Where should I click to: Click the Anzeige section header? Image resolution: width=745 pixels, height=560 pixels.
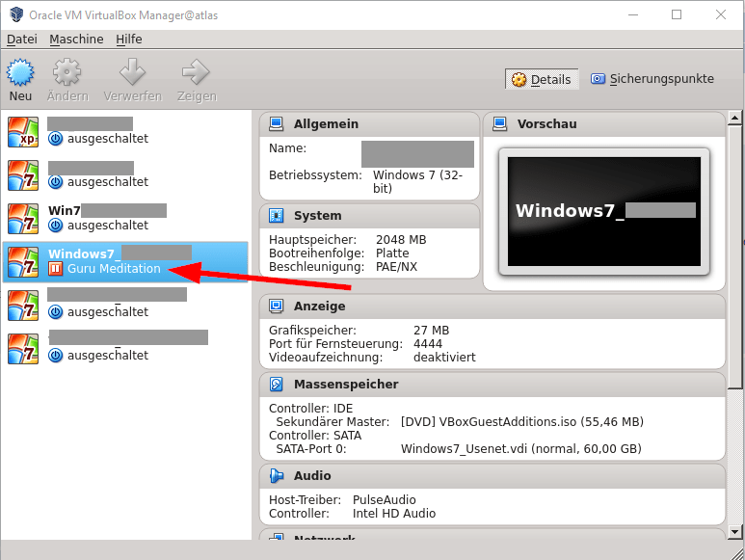point(492,307)
